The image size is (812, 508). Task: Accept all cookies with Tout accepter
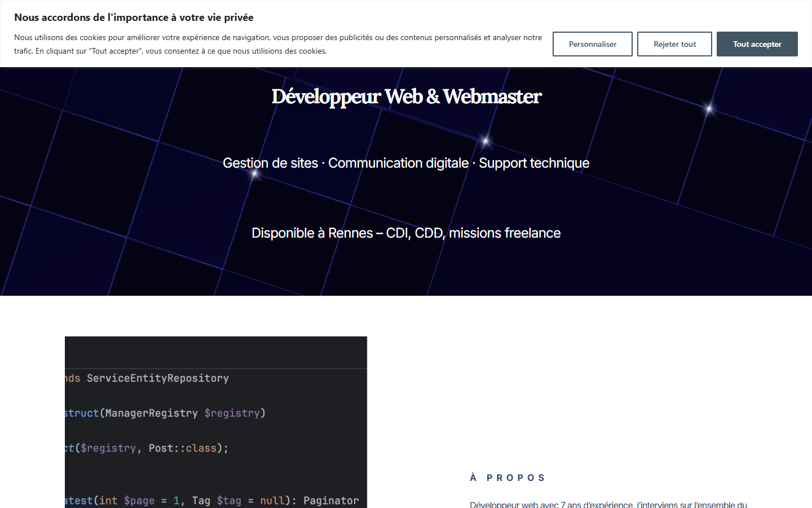pos(757,44)
